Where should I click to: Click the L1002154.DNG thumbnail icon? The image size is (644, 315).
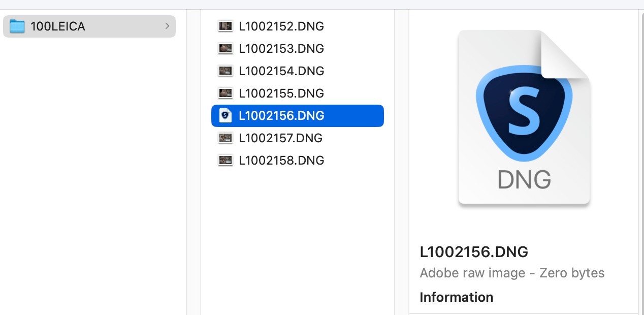pos(225,71)
